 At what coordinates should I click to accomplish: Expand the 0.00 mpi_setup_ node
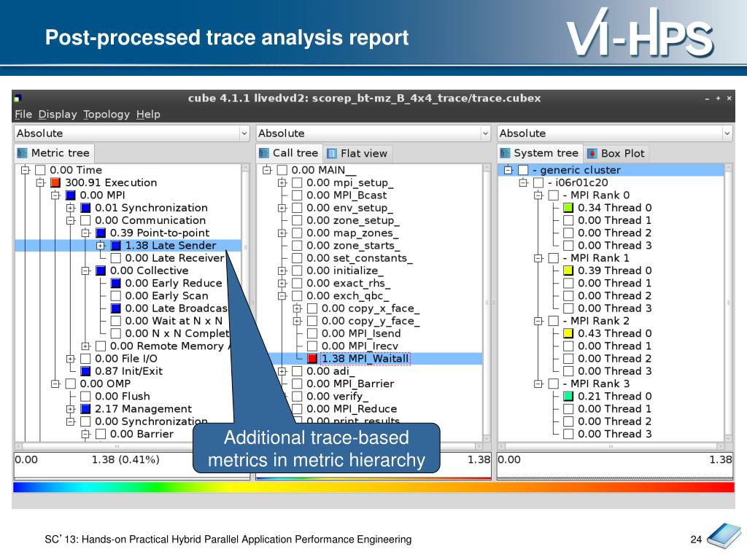click(x=282, y=183)
